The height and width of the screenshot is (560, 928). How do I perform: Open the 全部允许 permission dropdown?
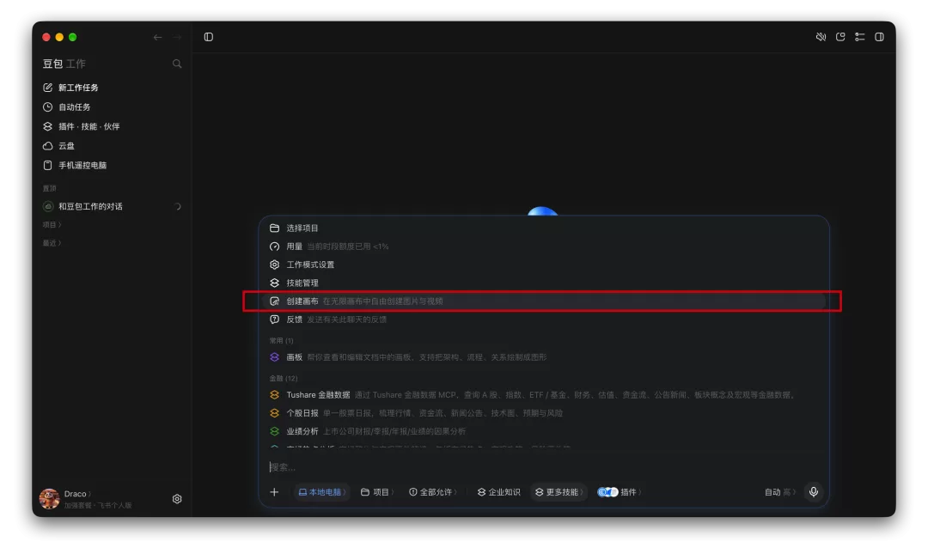coord(433,492)
